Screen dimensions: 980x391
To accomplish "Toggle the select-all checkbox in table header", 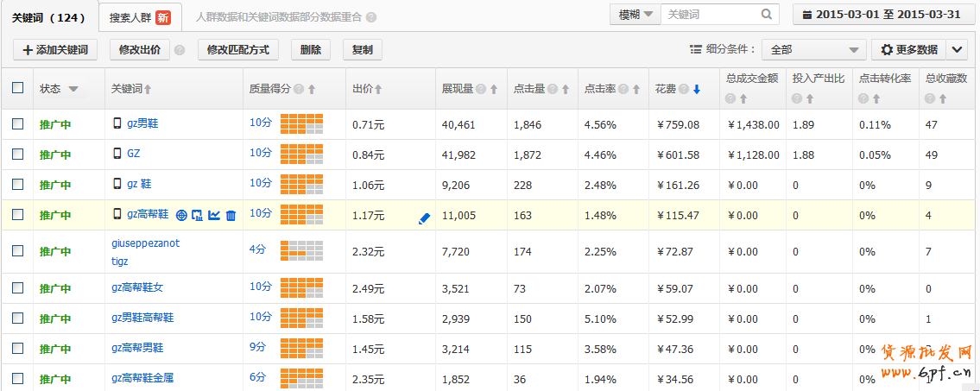I will click(18, 88).
